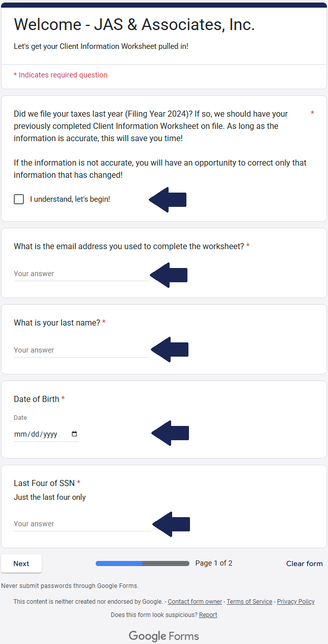Viewport: 328px width, 644px height.
Task: Open the calendar picker icon in the date field
Action: point(74,434)
